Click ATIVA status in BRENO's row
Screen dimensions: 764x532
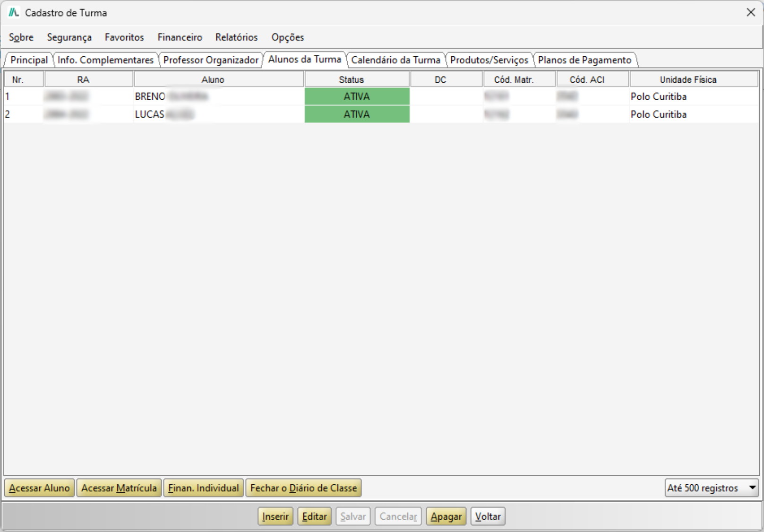[x=357, y=96]
